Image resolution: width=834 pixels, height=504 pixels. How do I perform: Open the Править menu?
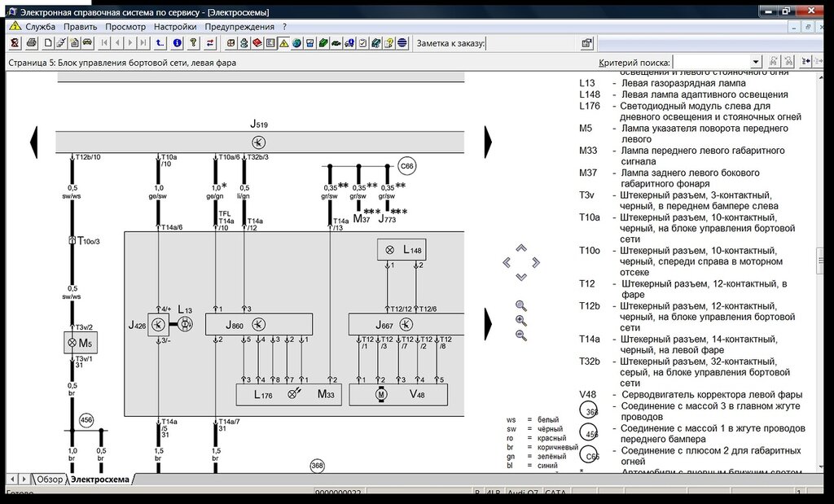coord(81,27)
